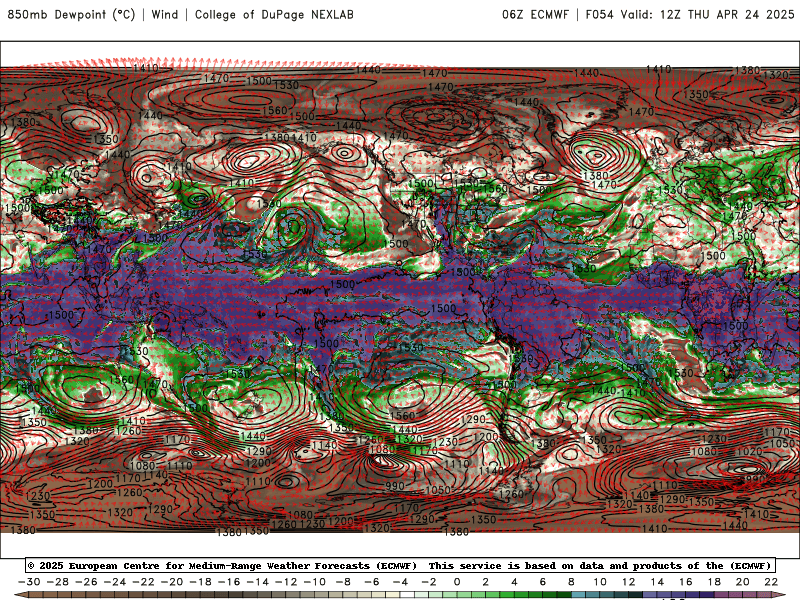Click the '-10' color scale label
Screen dimensions: 800x600
(315, 582)
